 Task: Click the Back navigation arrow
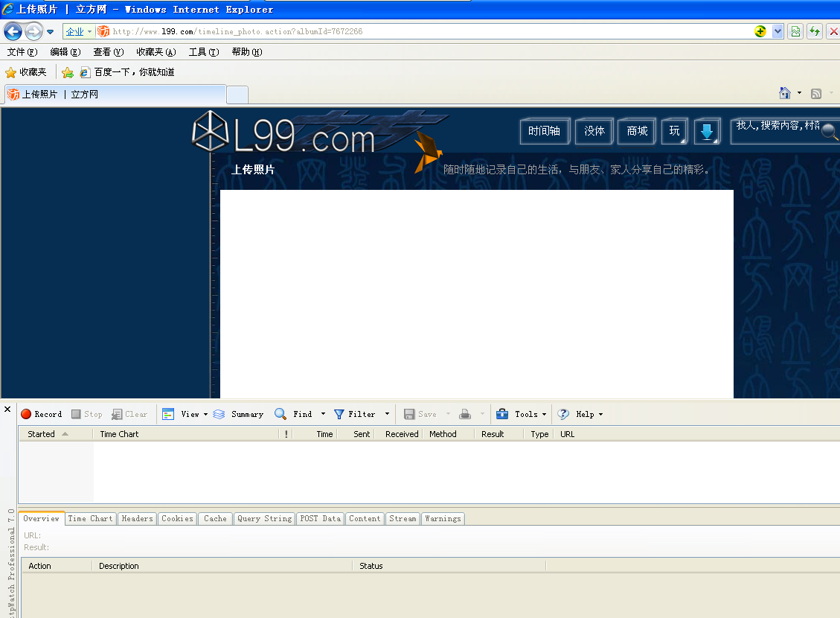pyautogui.click(x=12, y=31)
